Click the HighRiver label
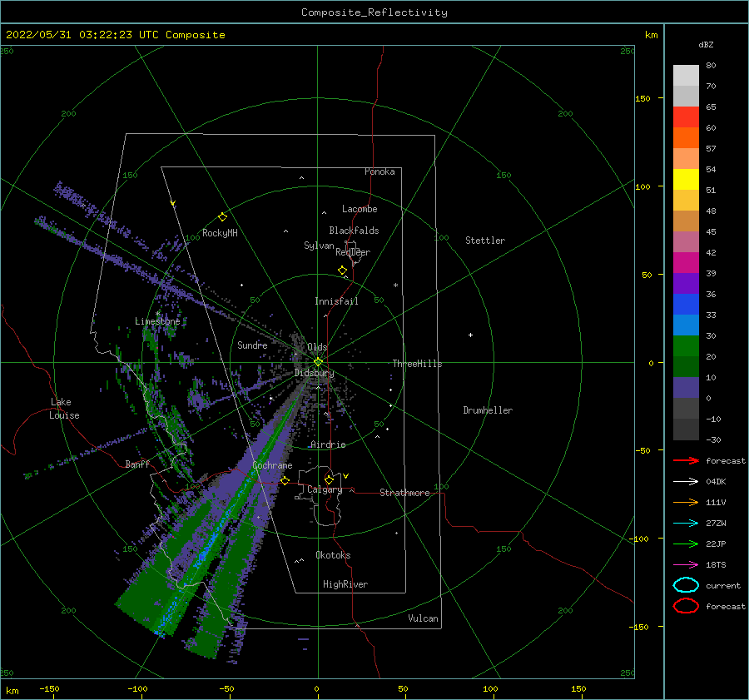The height and width of the screenshot is (700, 749). (x=345, y=584)
